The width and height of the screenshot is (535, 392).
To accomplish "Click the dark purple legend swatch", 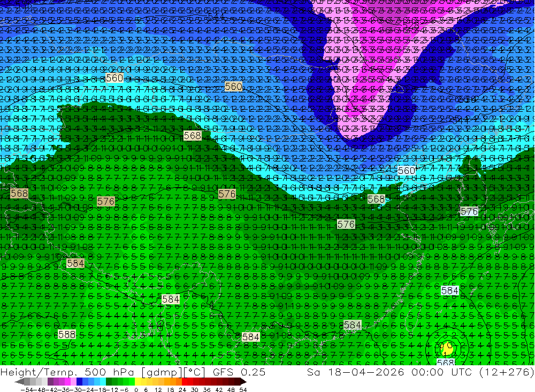I will 50,382.
